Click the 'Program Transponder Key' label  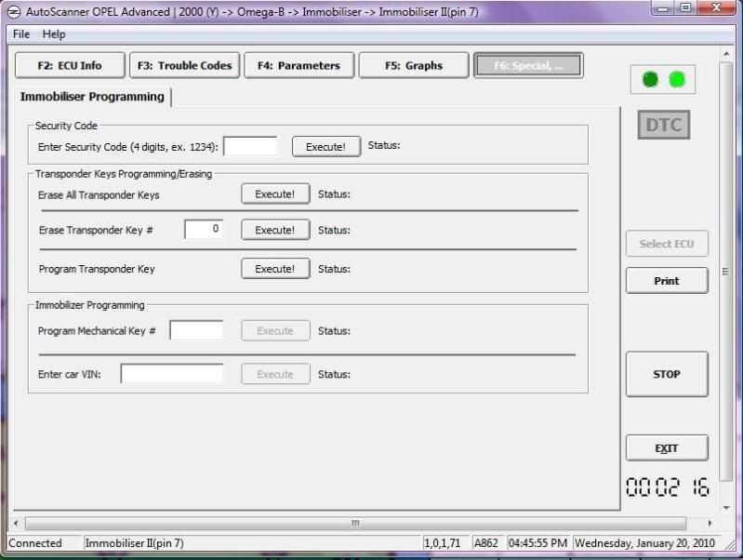pyautogui.click(x=97, y=269)
